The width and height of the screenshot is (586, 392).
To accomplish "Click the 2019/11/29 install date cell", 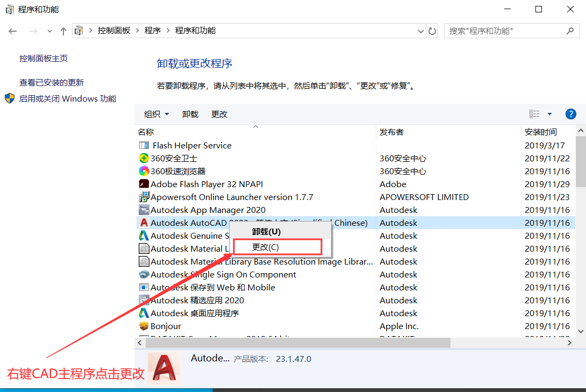I will tap(547, 184).
